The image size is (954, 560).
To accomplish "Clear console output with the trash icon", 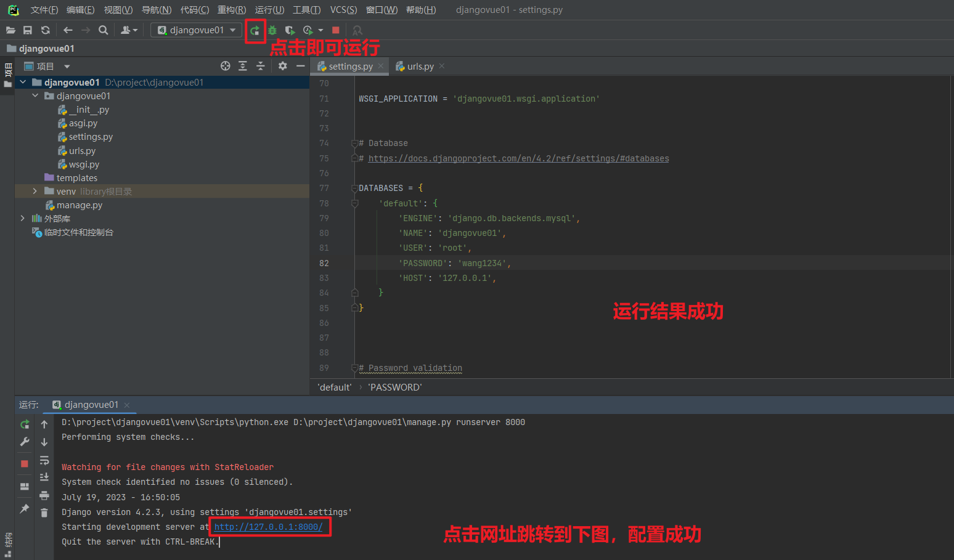I will 44,513.
